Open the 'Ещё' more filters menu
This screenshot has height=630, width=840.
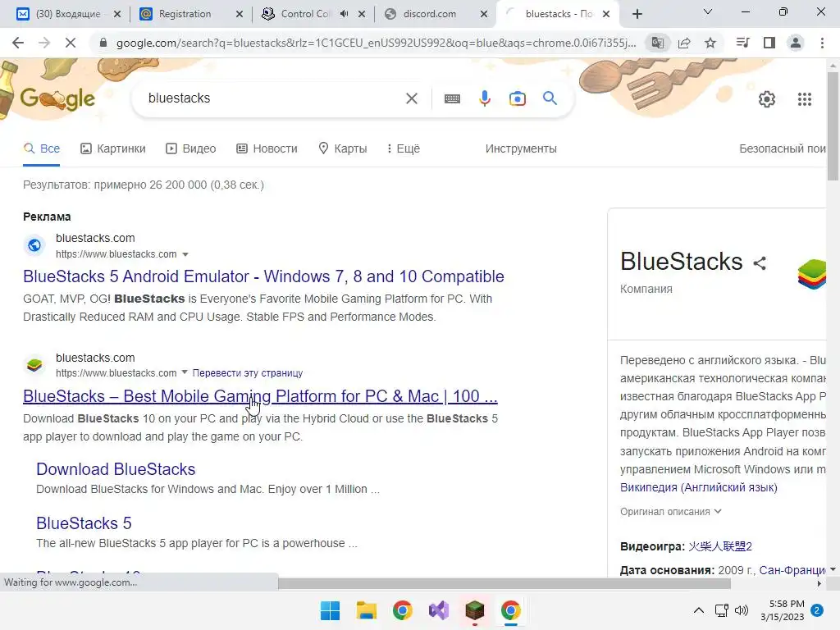[x=404, y=148]
